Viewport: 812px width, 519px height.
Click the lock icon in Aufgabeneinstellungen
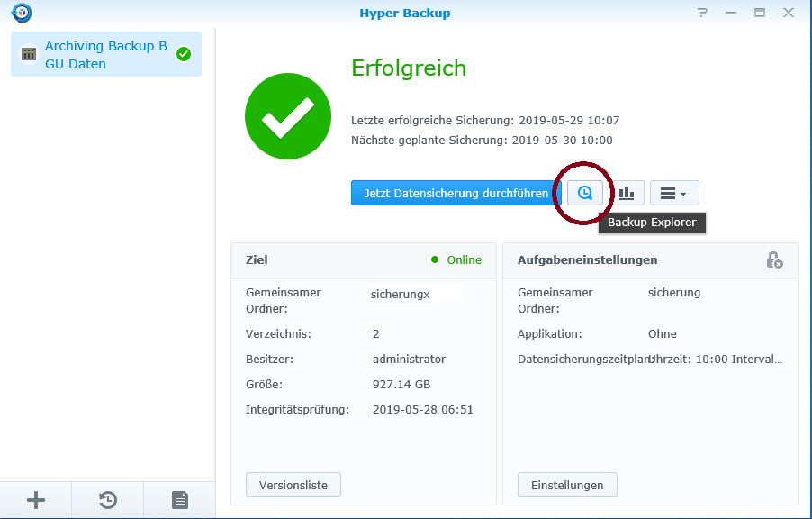pyautogui.click(x=774, y=259)
